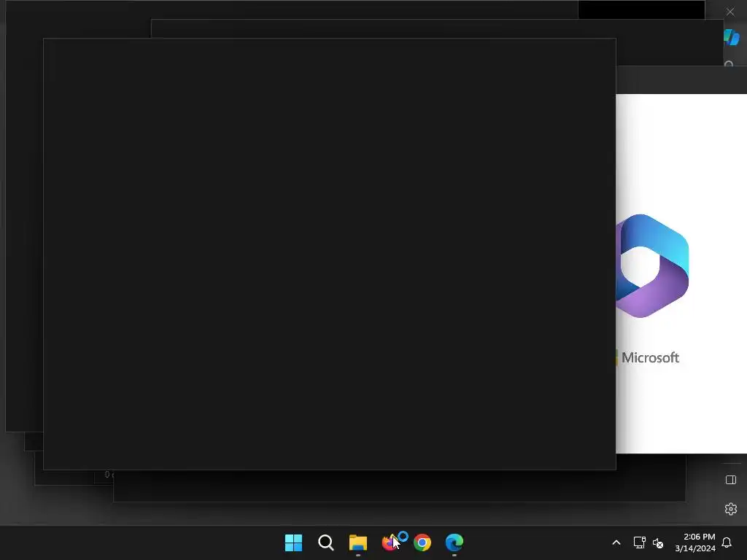Toggle the Edge sidebar panel icon
Image resolution: width=747 pixels, height=560 pixels.
click(731, 480)
